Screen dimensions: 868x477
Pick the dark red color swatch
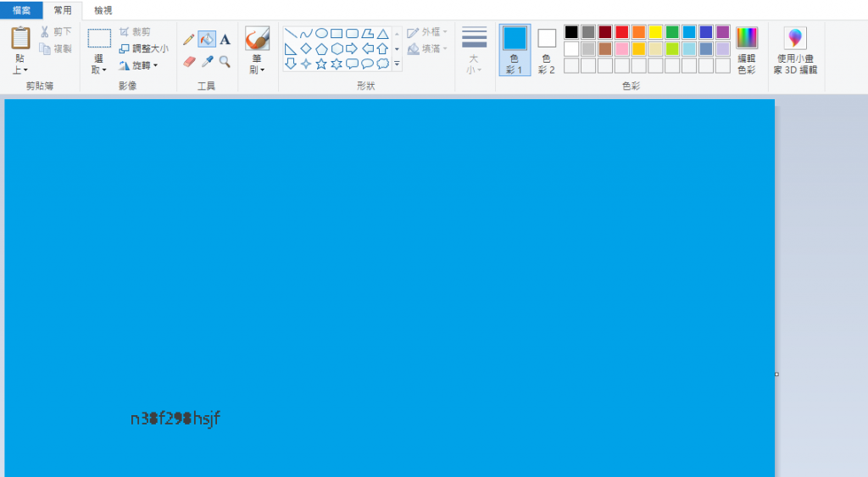tap(605, 32)
